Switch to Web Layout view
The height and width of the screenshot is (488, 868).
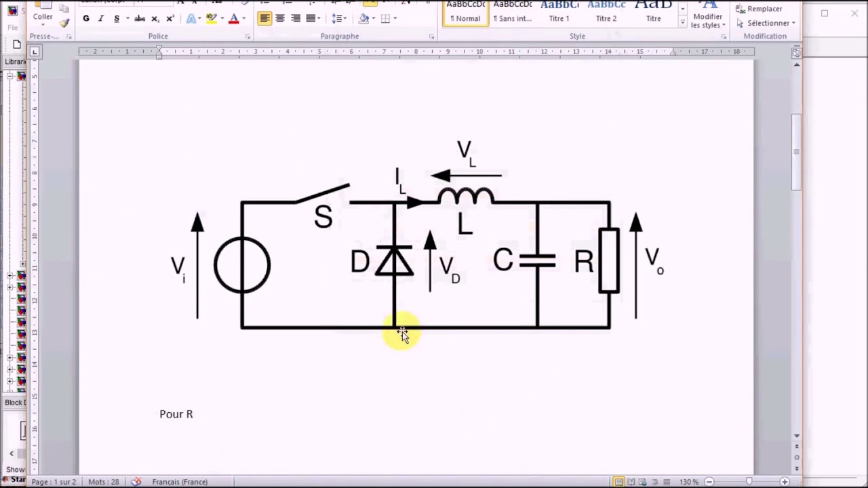coord(644,482)
